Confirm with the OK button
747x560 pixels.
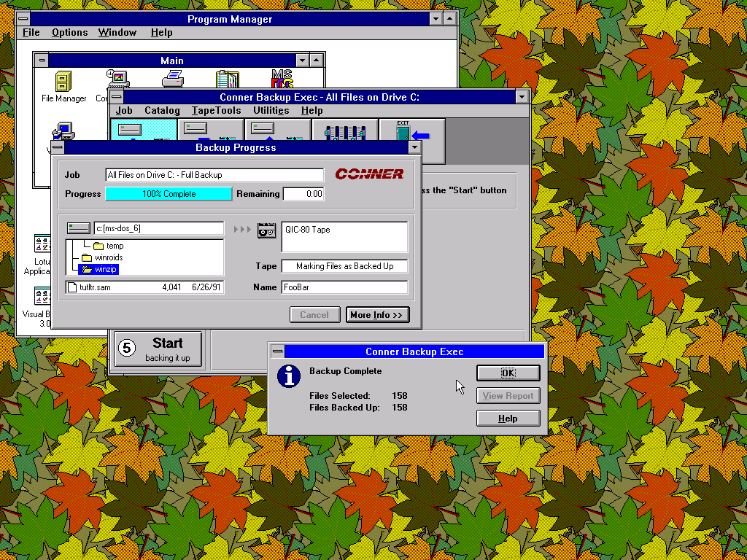[508, 373]
